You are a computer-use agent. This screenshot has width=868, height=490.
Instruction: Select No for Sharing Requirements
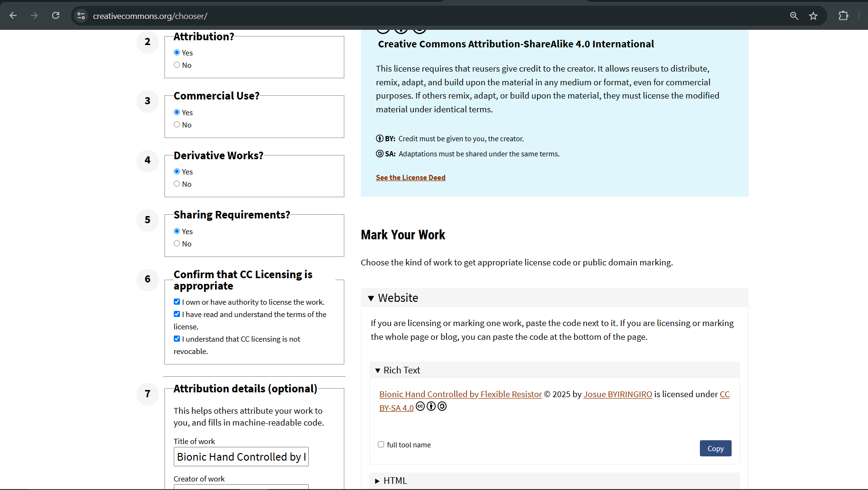click(x=177, y=244)
